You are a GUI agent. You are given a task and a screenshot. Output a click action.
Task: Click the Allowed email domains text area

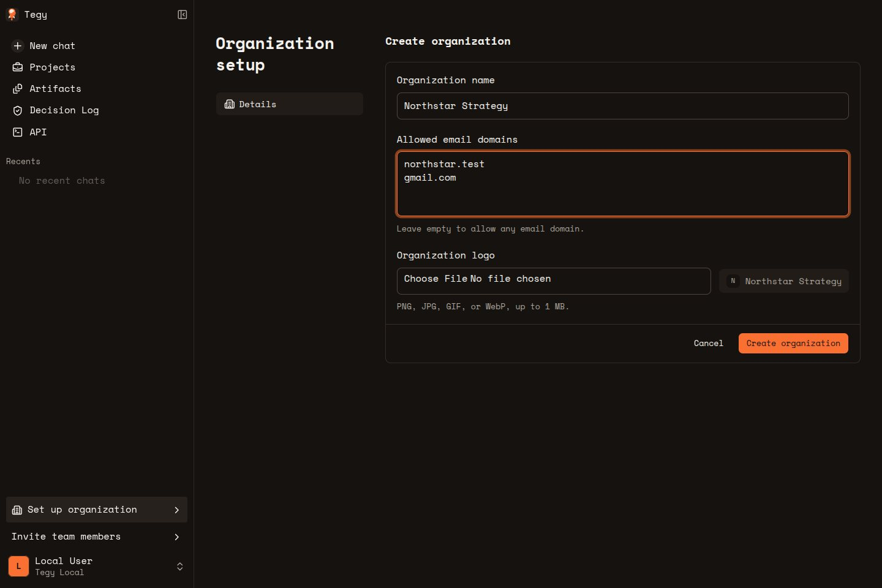(622, 184)
